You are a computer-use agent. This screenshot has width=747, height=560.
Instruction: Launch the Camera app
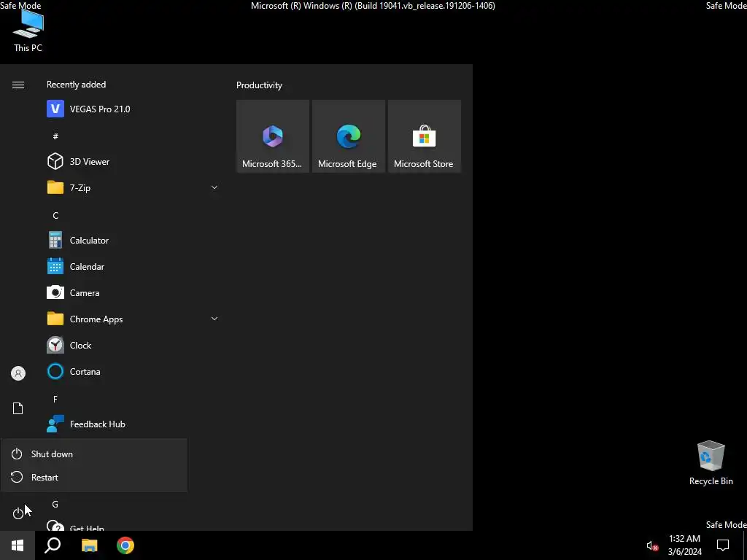pos(133,293)
